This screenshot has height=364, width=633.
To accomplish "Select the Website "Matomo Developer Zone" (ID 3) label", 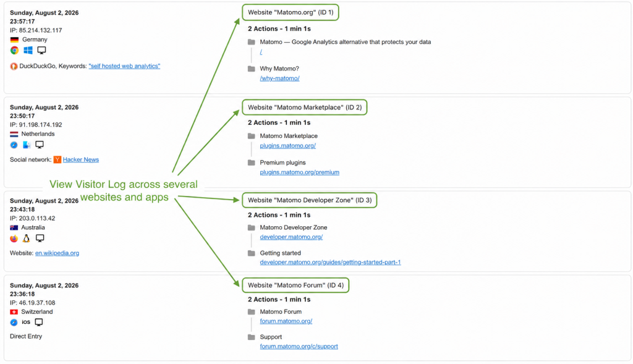I will click(310, 200).
